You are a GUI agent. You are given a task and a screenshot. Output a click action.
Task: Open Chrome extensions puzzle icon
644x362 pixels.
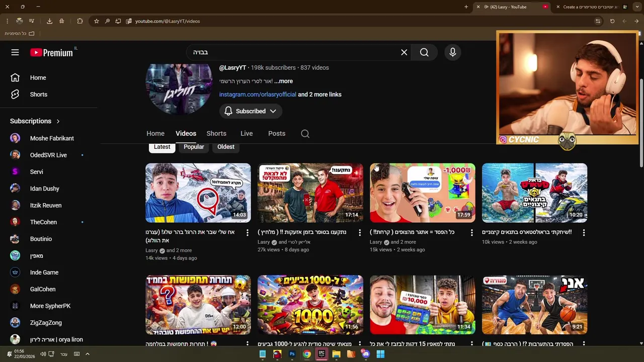pyautogui.click(x=80, y=21)
